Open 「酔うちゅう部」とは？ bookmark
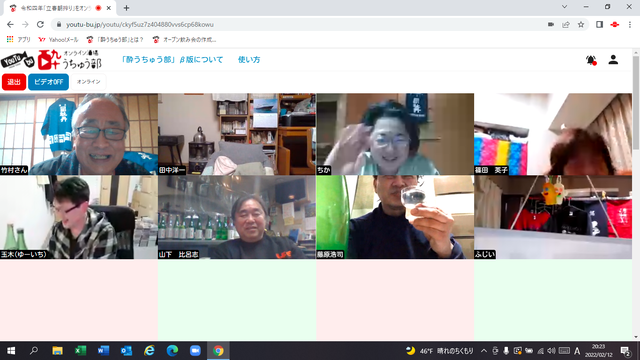640x360 pixels. (x=115, y=40)
